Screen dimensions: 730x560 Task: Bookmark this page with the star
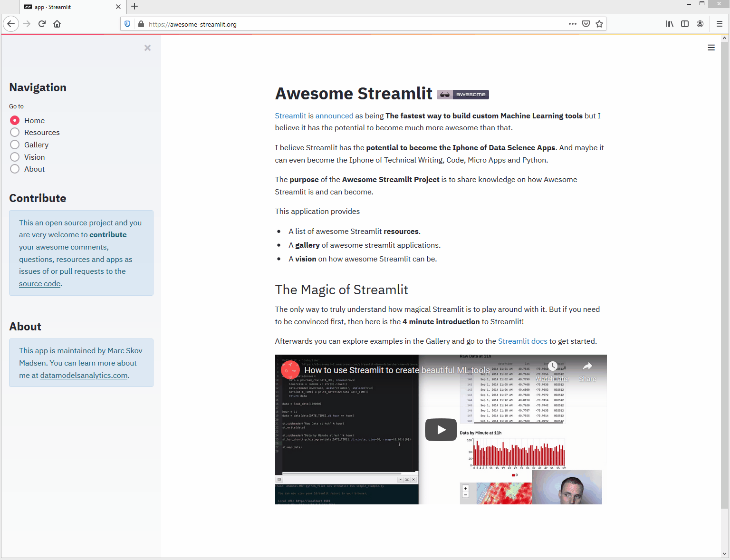click(x=599, y=24)
